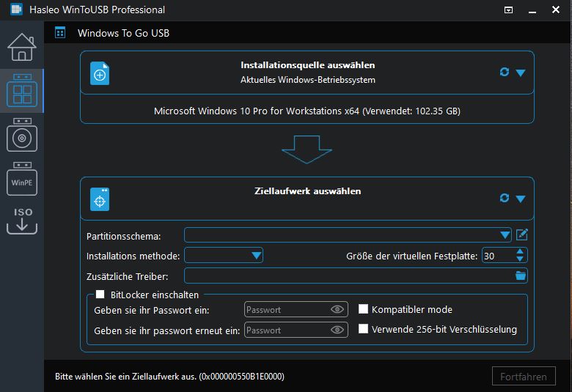The image size is (572, 392).
Task: Select the Windows To Go USB sidebar icon
Action: (22, 90)
